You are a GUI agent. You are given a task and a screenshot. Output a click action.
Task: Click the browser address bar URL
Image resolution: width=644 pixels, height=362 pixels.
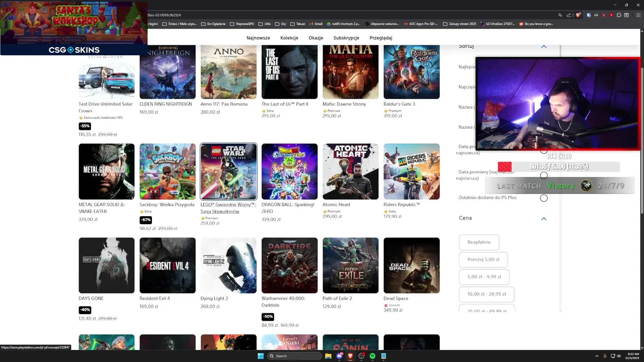(164, 15)
